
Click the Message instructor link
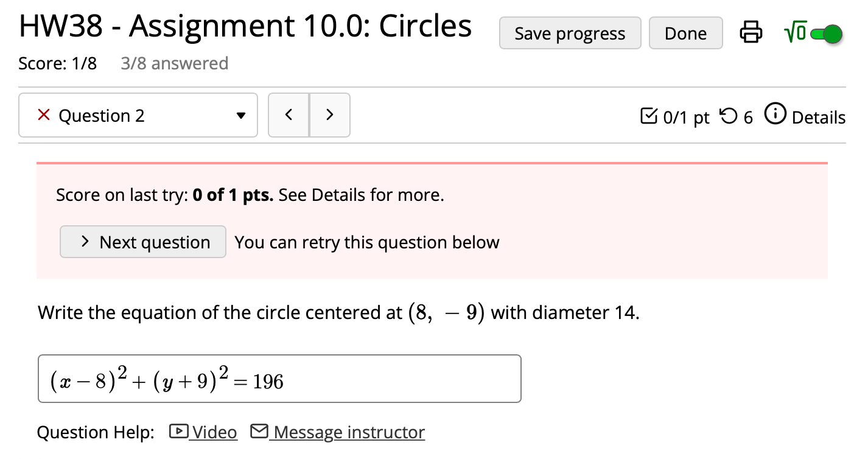[x=349, y=432]
